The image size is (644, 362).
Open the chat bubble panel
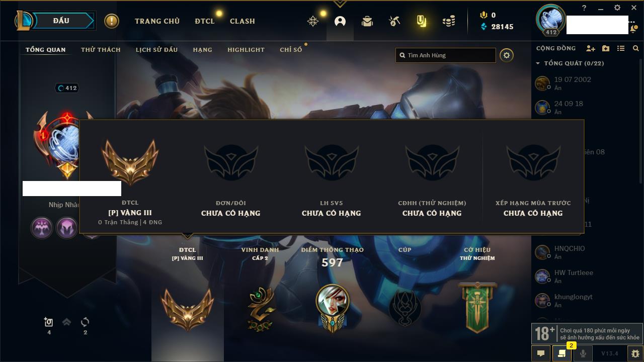click(541, 353)
